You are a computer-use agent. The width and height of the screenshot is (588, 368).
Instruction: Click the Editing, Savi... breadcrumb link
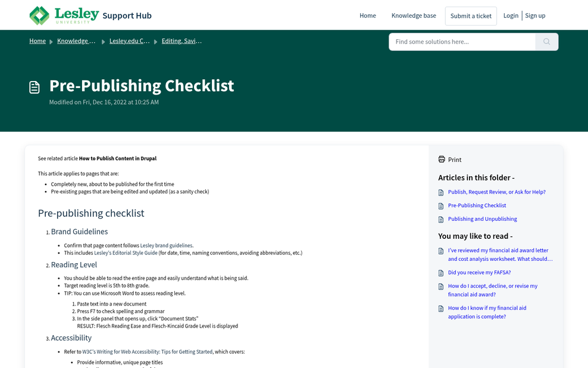(182, 41)
